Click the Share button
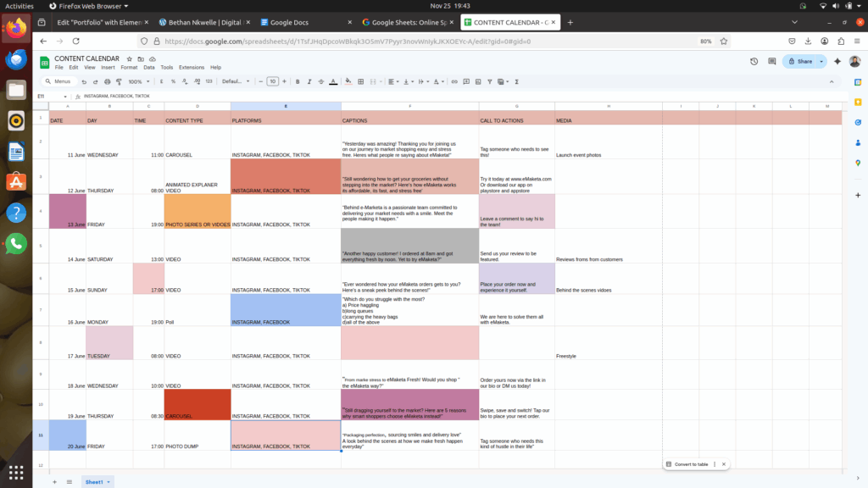This screenshot has width=868, height=488. coord(799,61)
